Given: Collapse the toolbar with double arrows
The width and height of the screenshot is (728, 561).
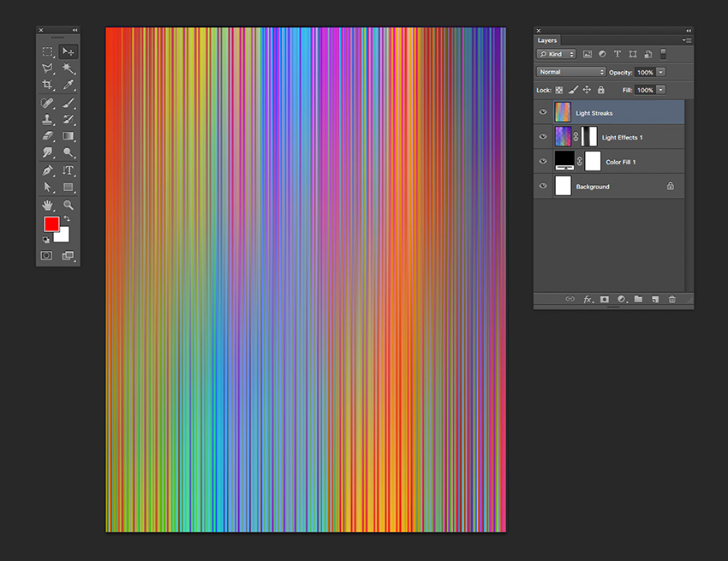Looking at the screenshot, I should coord(75,30).
